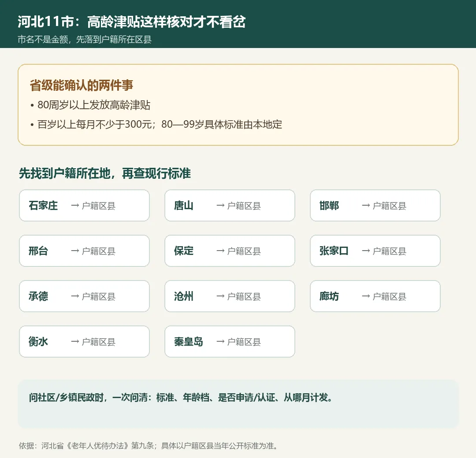The width and height of the screenshot is (476, 458).
Task: Open the 秦皇岛 city card
Action: point(230,342)
